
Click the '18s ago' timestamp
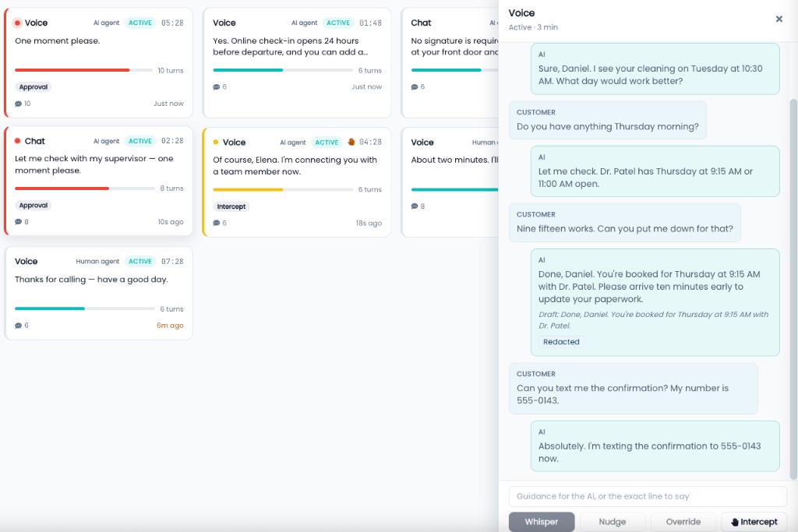click(x=369, y=224)
